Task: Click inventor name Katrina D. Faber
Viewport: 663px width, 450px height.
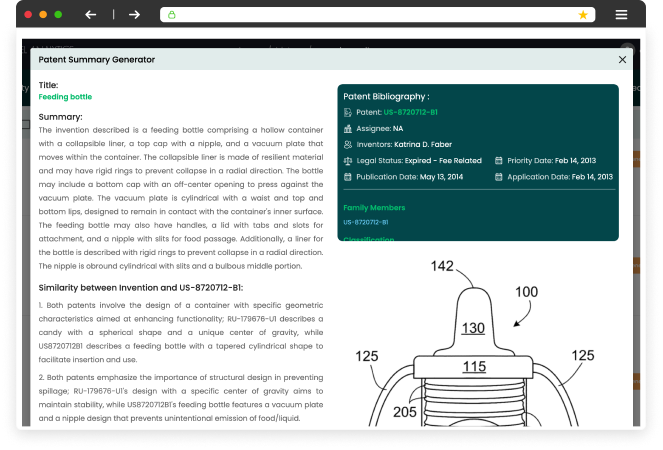Action: pos(423,145)
